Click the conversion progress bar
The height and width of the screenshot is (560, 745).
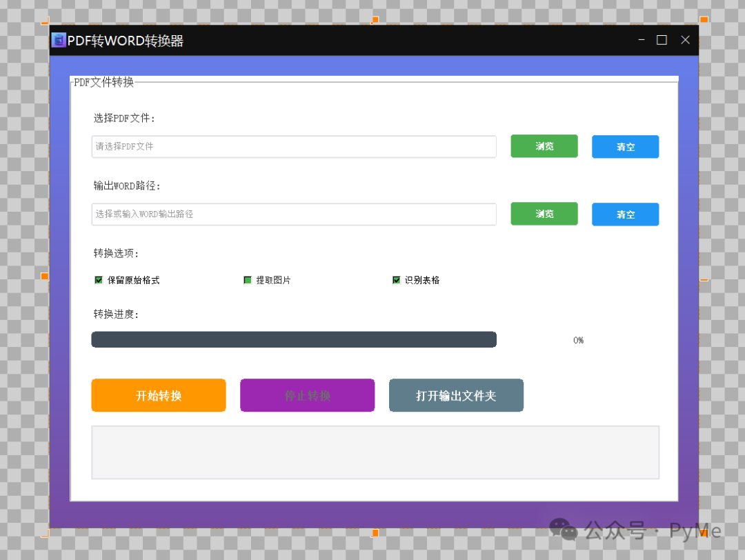294,339
